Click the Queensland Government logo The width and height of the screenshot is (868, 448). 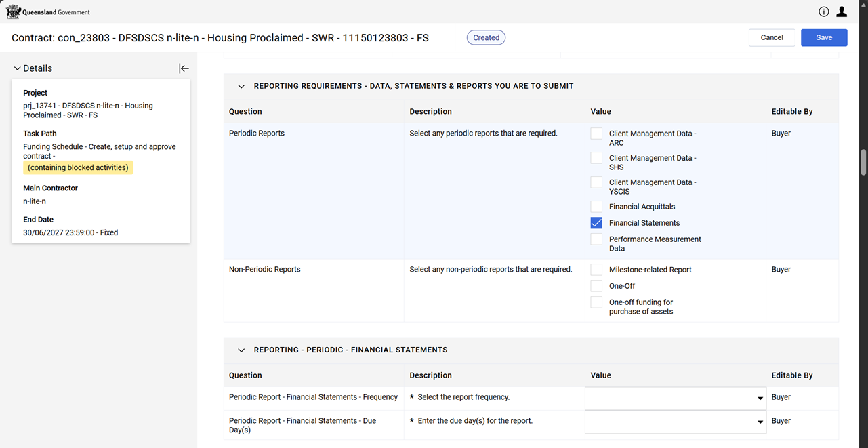47,12
